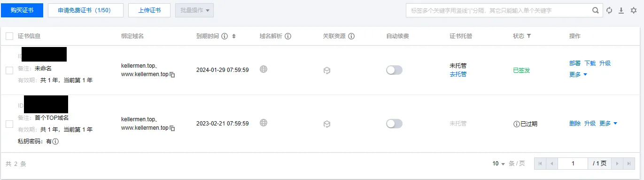
Task: Select the 首个TOP域名 certificate checkbox
Action: coord(9,124)
